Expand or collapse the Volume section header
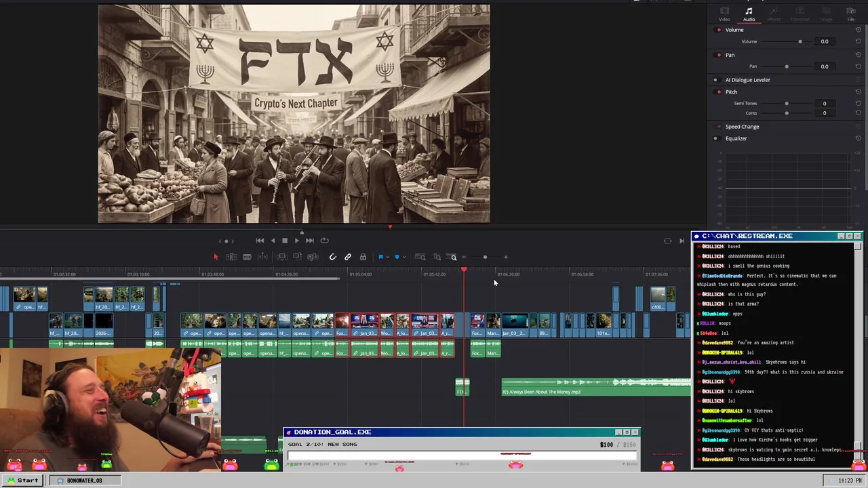This screenshot has width=868, height=488. (x=734, y=30)
